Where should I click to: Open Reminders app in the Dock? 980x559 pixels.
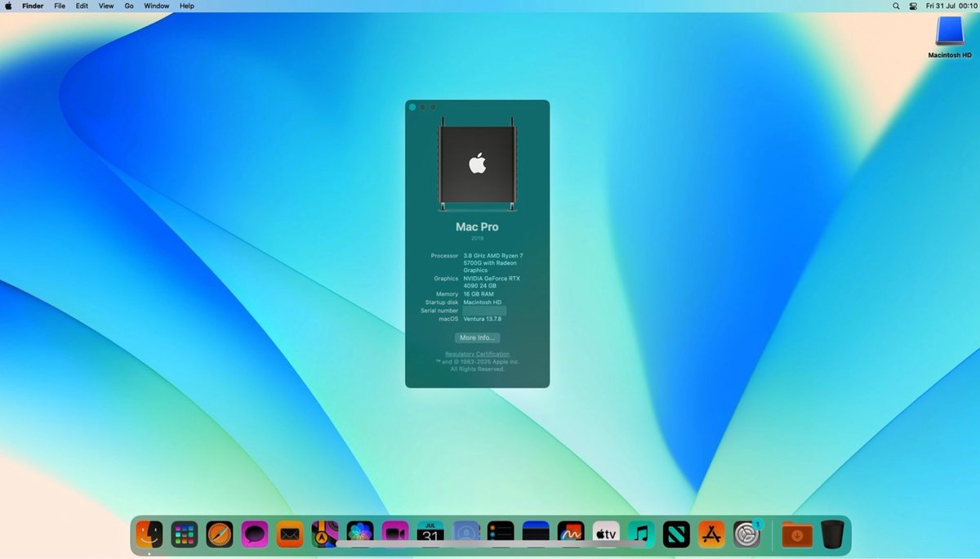(x=501, y=534)
